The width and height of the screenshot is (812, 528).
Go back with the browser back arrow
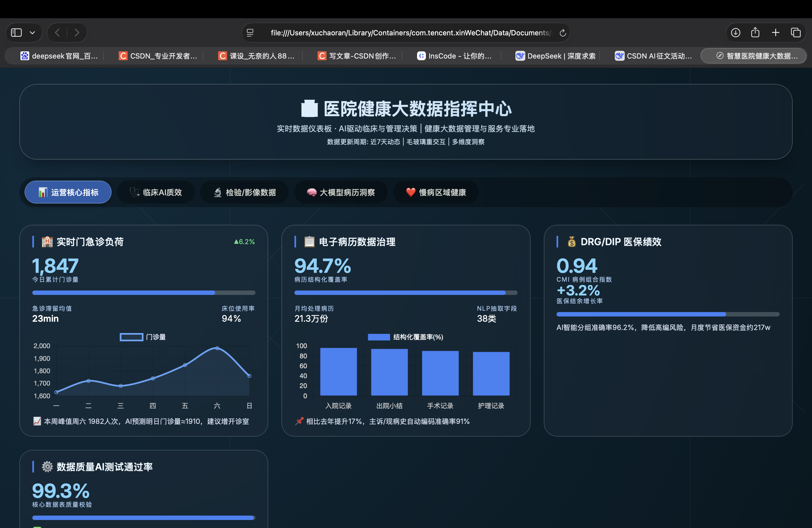pos(57,33)
